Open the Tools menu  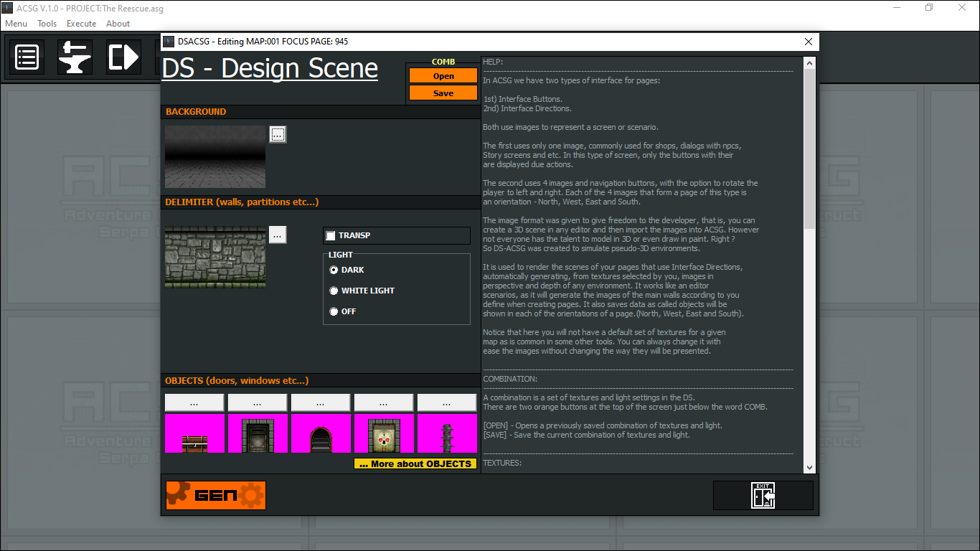coord(47,24)
